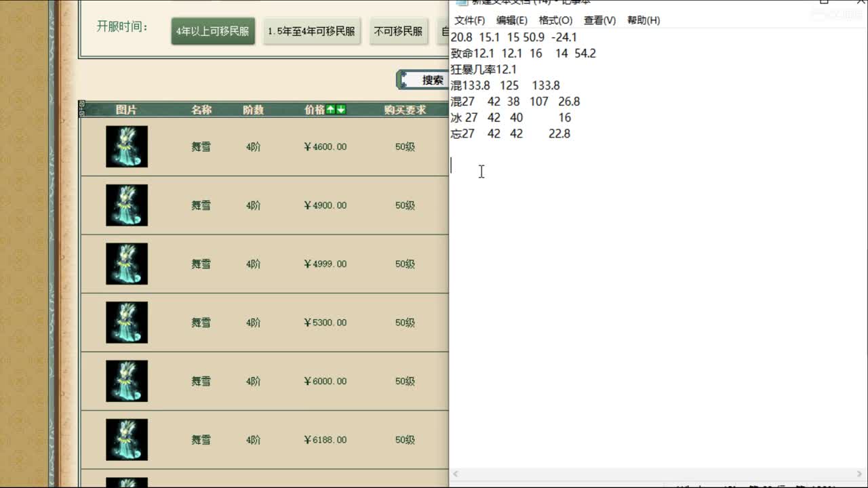Open item thumbnail priced ¥6188.00
Viewport: 868px width, 488px height.
coord(127,439)
